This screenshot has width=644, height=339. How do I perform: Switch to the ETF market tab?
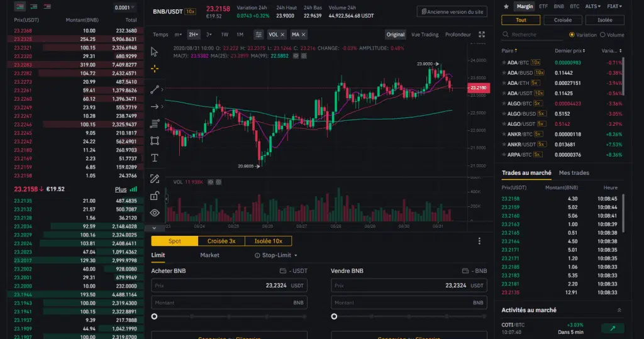point(543,6)
